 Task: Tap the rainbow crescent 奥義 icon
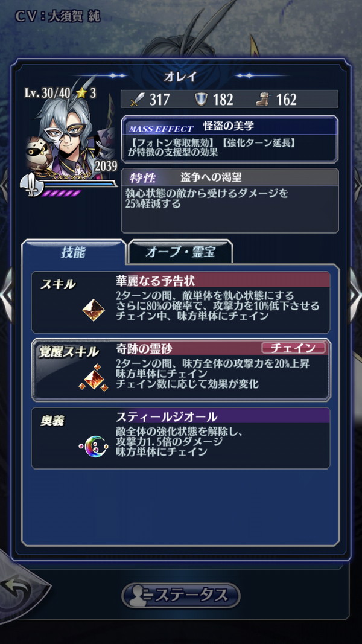tap(94, 445)
